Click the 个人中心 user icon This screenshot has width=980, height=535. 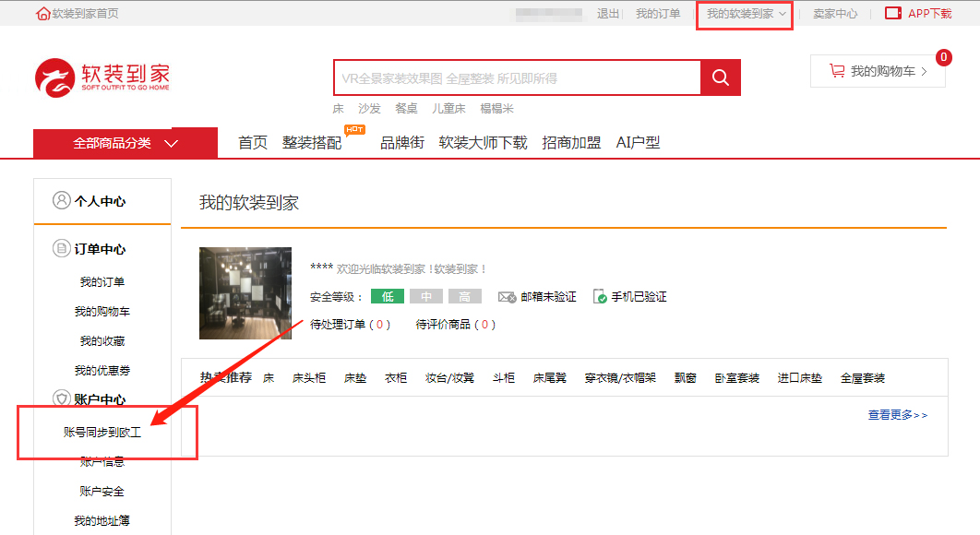61,200
